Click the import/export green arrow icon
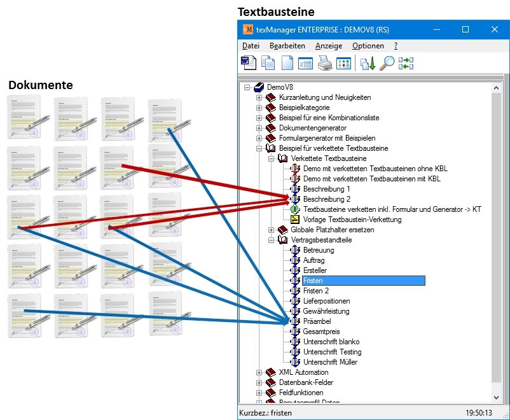 [368, 62]
